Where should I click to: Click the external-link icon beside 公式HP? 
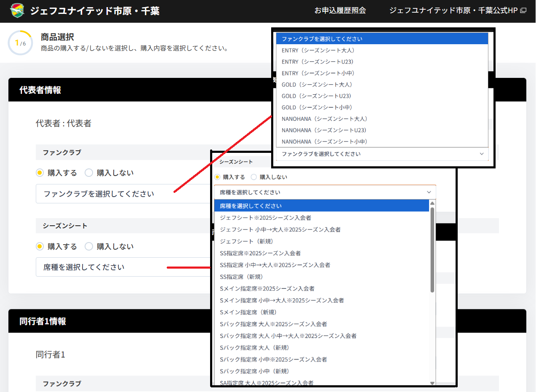(523, 11)
